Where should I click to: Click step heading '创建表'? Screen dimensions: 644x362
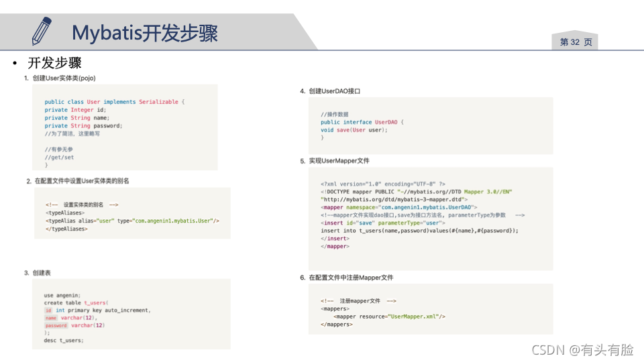(42, 273)
